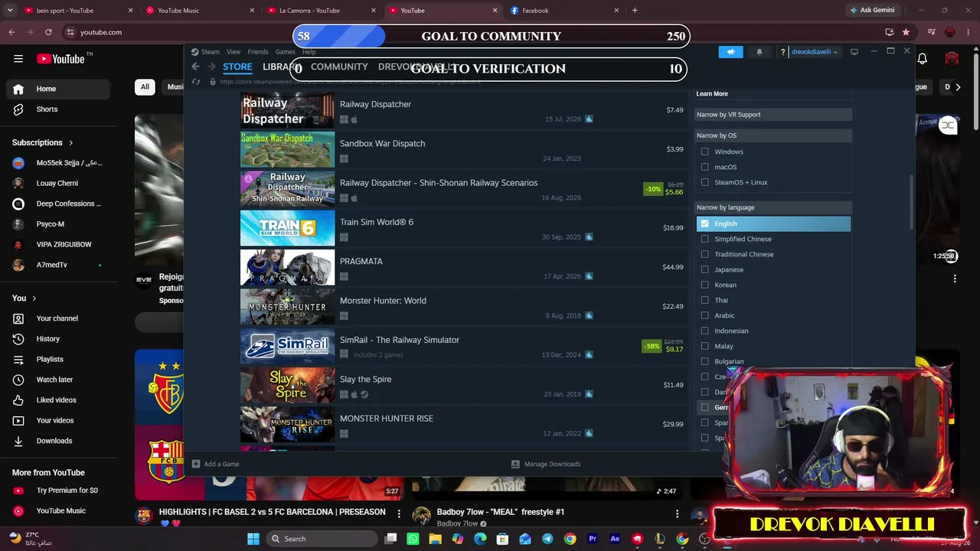Bookmark this page with the star icon
This screenshot has height=551, width=980.
(906, 32)
